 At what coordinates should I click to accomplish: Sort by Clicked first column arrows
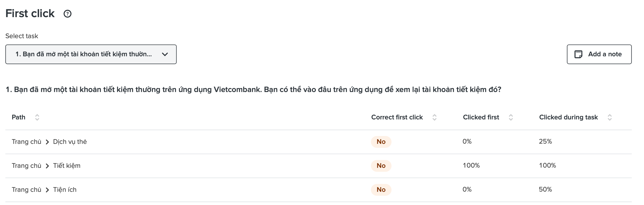point(510,117)
